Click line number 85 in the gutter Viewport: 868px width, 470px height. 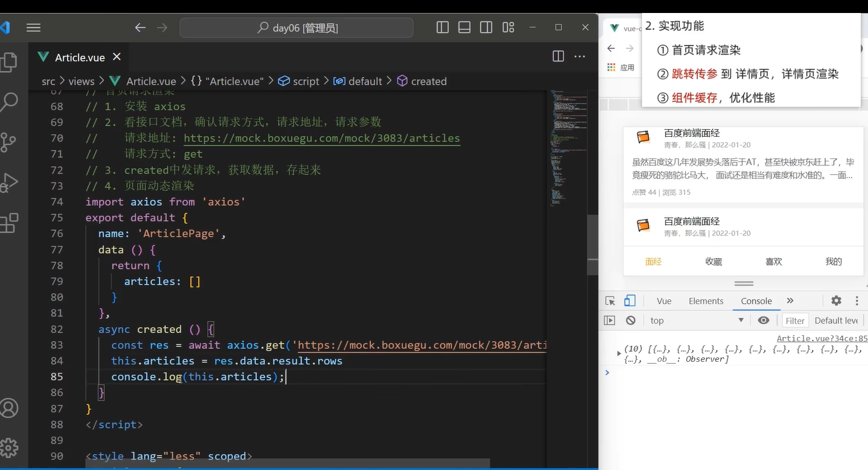(x=57, y=377)
